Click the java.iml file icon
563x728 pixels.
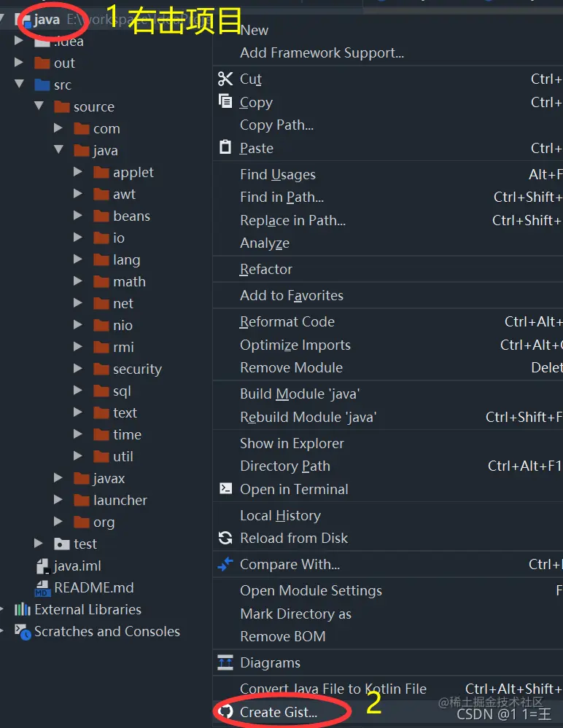click(43, 566)
